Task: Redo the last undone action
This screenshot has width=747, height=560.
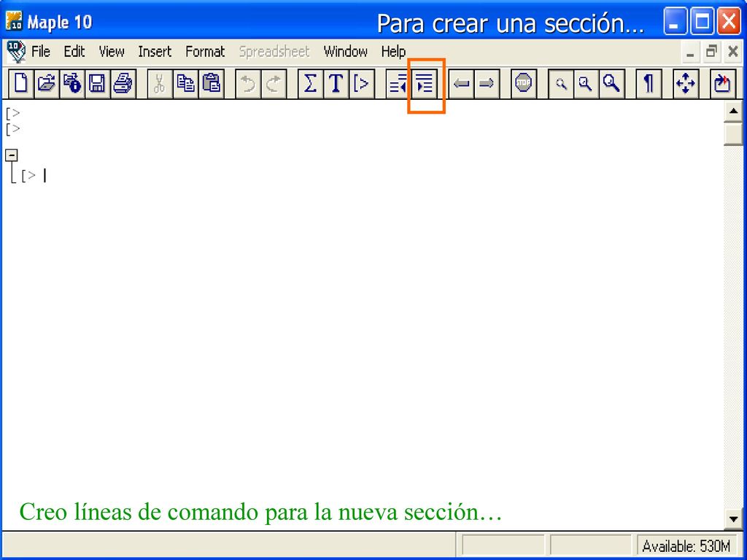Action: [274, 84]
